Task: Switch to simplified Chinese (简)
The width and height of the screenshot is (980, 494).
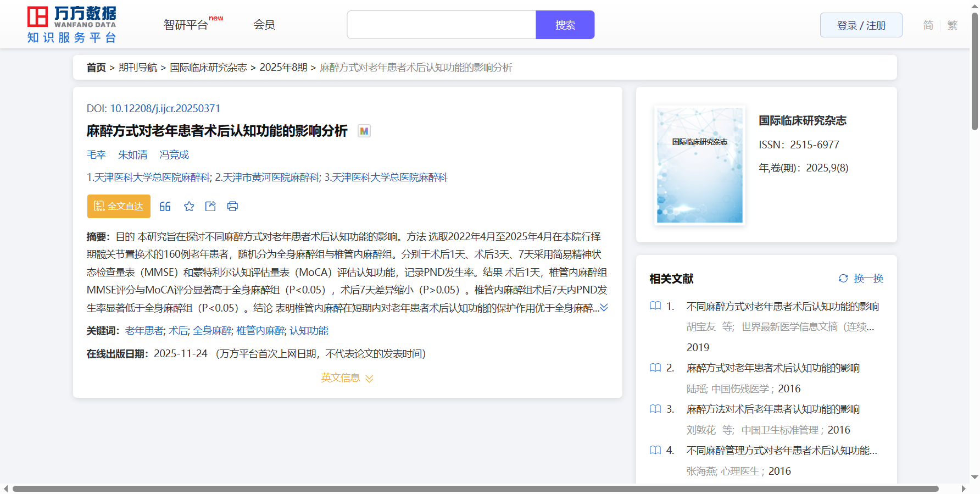Action: click(928, 25)
